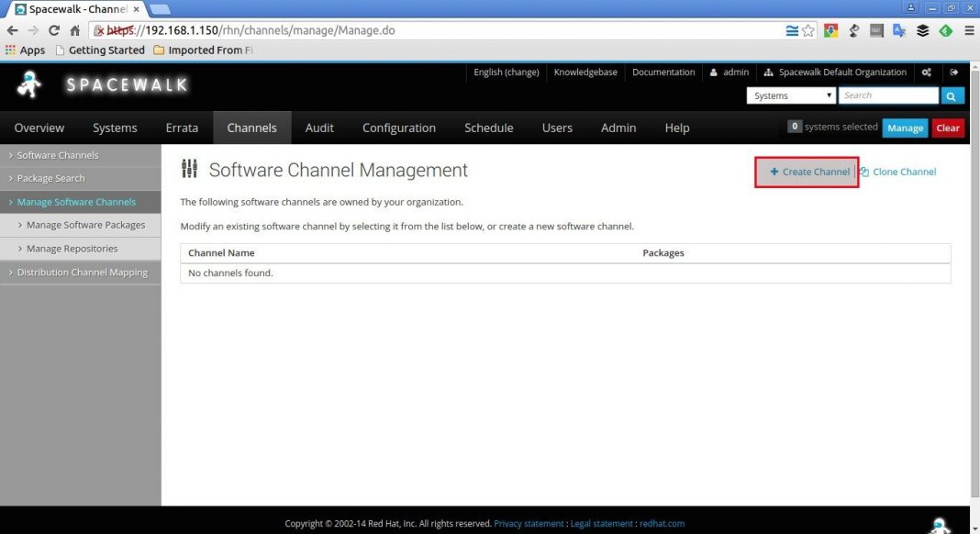Screen dimensions: 980x534
Task: Click the blue search magnifier button
Action: pyautogui.click(x=952, y=95)
